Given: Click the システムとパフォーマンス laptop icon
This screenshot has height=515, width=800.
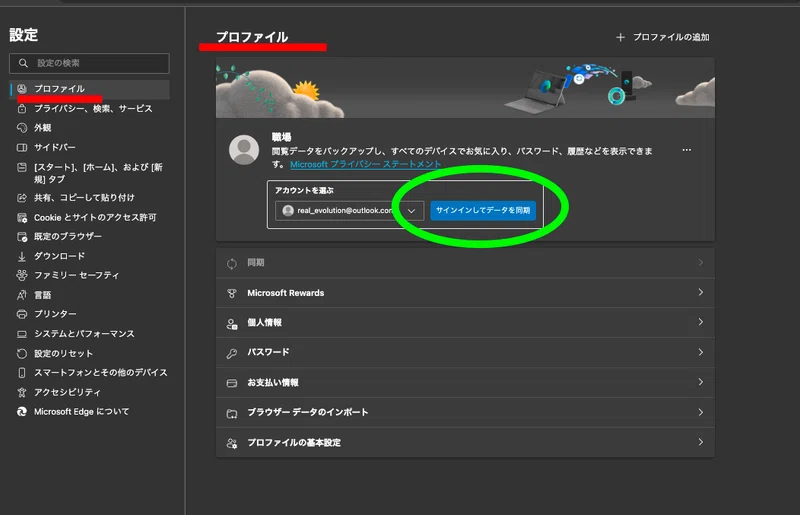Looking at the screenshot, I should point(22,334).
